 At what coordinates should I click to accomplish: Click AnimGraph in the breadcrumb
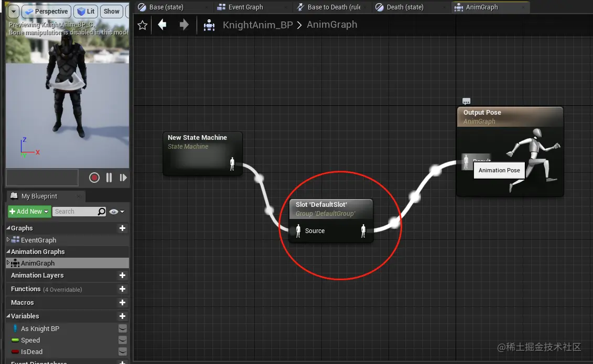pos(332,25)
